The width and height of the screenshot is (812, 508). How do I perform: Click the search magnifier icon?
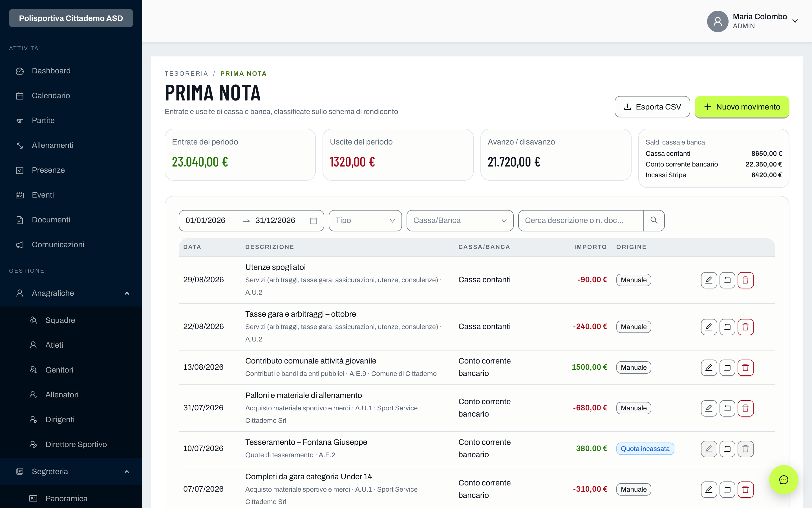(654, 220)
